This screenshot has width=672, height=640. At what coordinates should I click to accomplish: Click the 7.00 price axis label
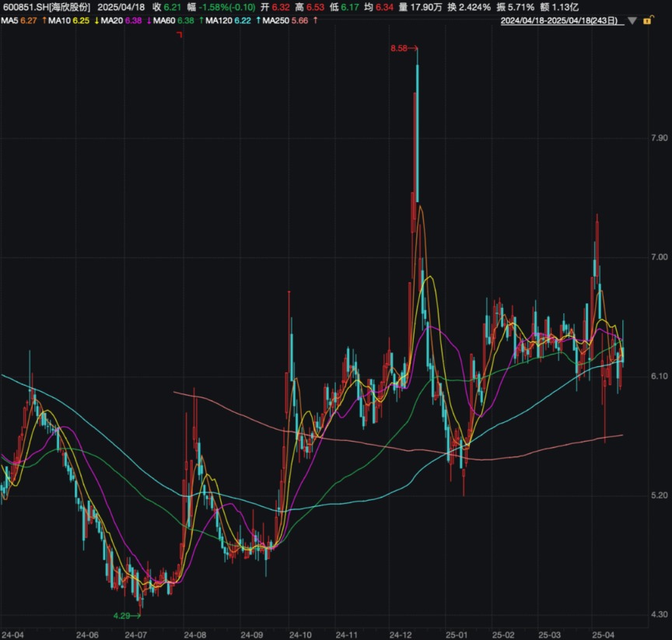tap(658, 257)
